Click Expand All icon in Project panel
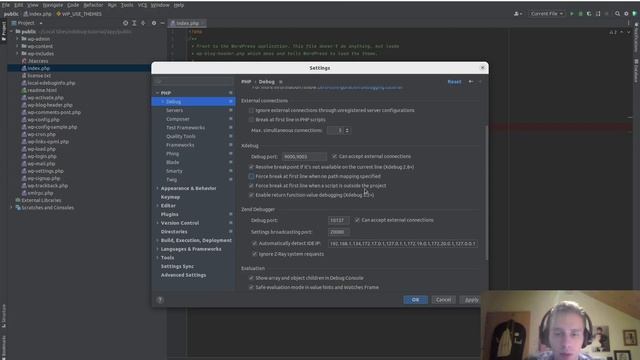This screenshot has width=640, height=360. [x=134, y=23]
